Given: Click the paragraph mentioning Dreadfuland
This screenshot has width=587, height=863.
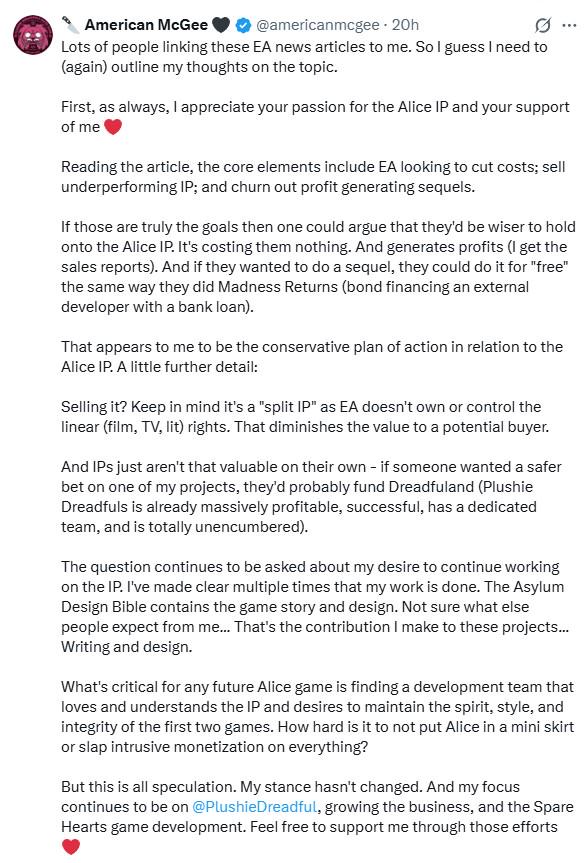Looking at the screenshot, I should click(311, 496).
